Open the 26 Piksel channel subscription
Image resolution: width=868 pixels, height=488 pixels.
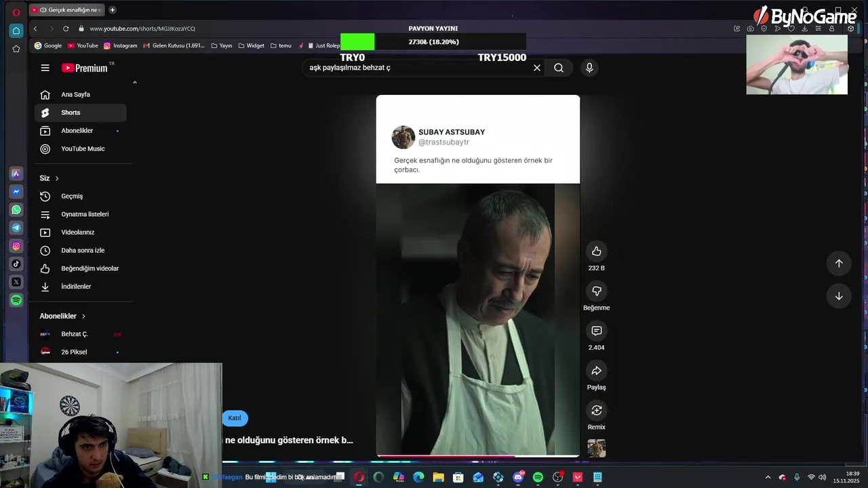80,352
